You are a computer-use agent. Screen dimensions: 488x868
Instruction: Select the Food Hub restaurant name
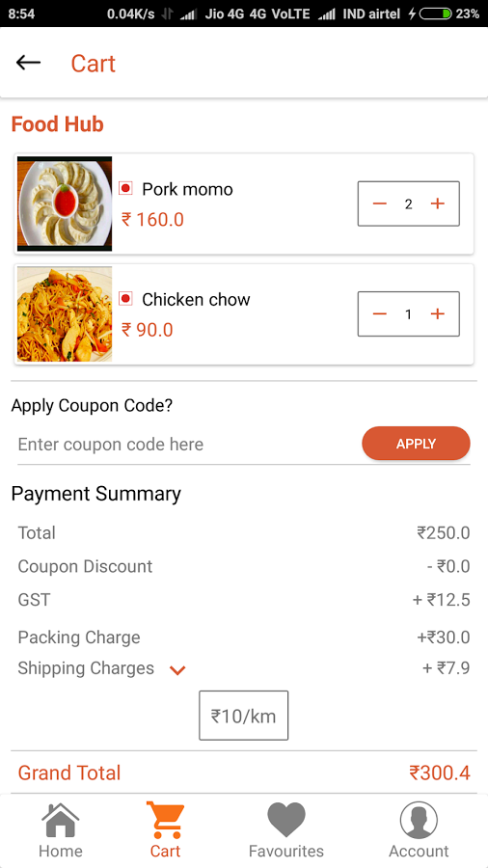point(58,124)
